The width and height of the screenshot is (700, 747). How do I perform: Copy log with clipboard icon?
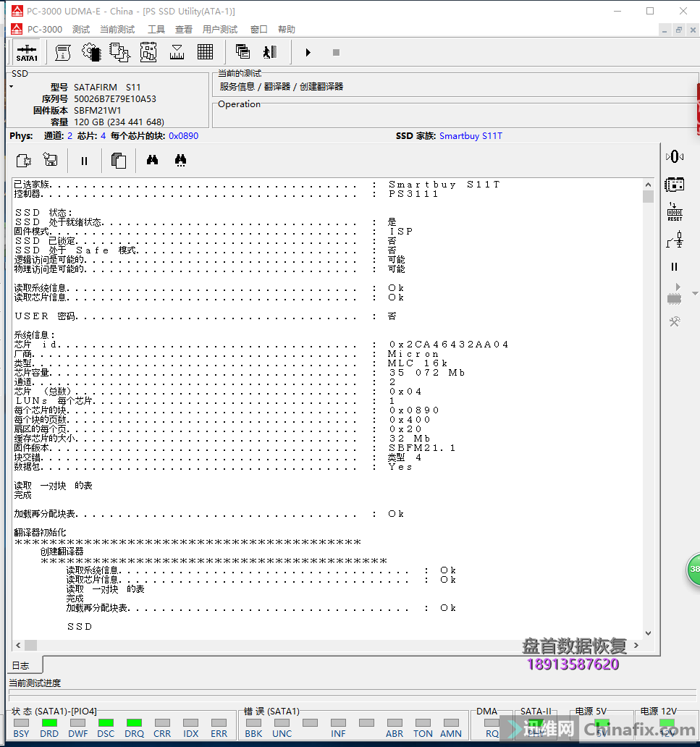pyautogui.click(x=119, y=161)
